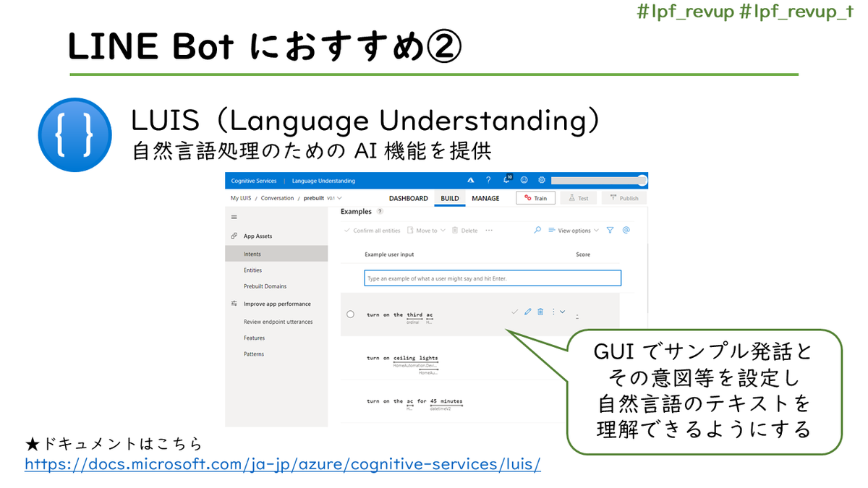Focus the example utterance input field
Image resolution: width=868 pixels, height=488 pixels.
click(493, 278)
